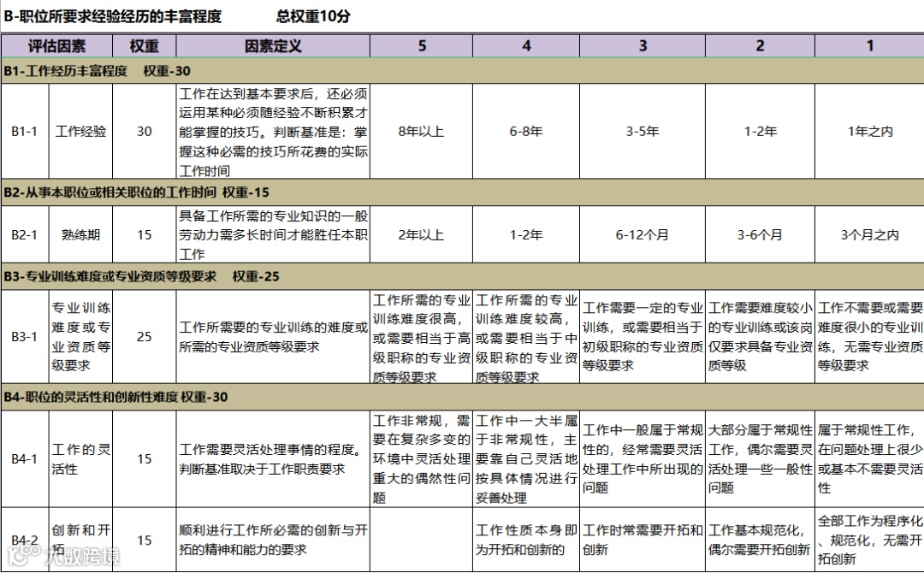924x573 pixels.
Task: Click the '工作经验' factor cell
Action: [80, 132]
